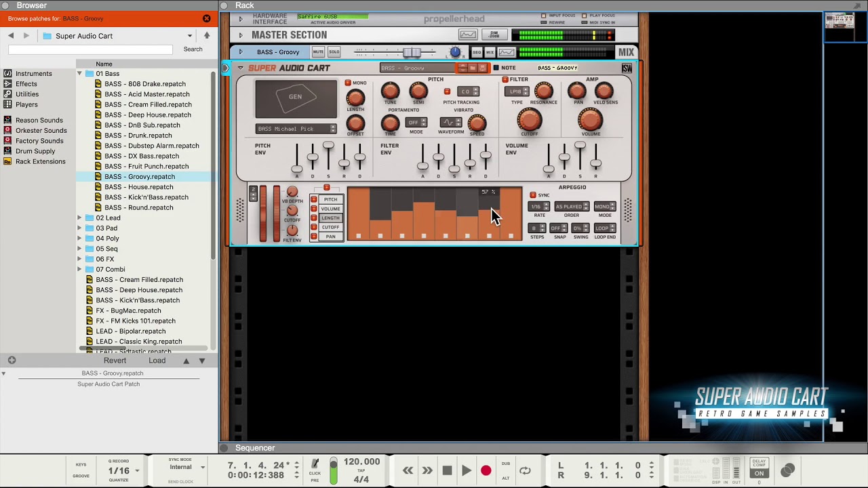The width and height of the screenshot is (868, 488).
Task: Select the VOLUME sequencer lane tab
Action: [330, 209]
